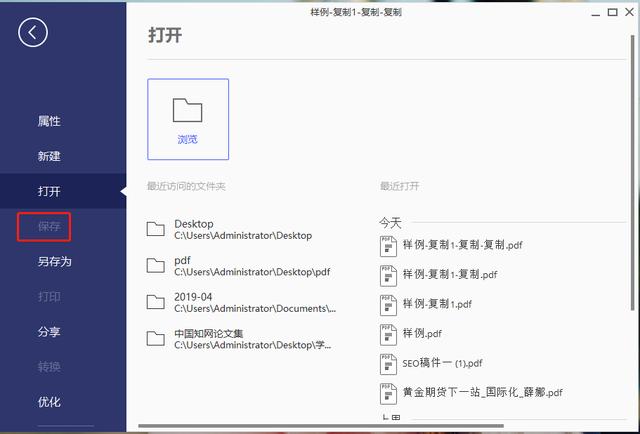
Task: Click 转换 in the sidebar
Action: click(49, 367)
